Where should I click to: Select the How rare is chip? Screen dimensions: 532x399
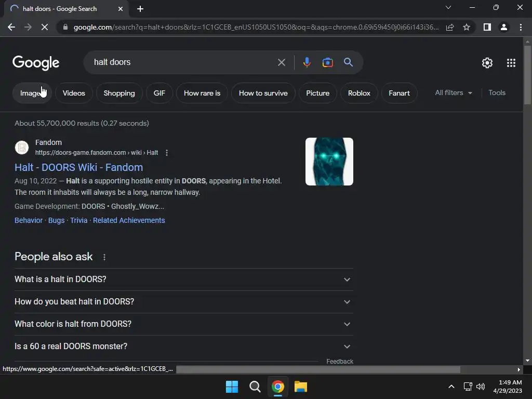pos(202,93)
